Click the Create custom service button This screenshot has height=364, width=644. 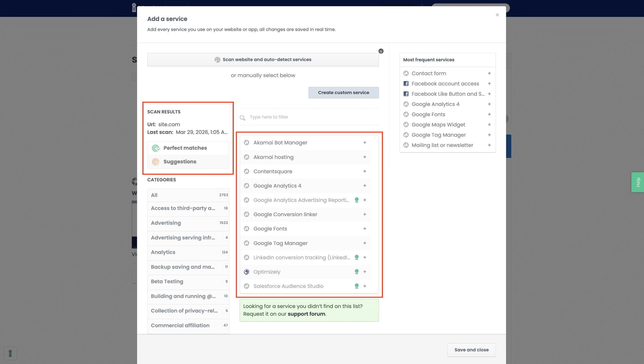pyautogui.click(x=343, y=93)
